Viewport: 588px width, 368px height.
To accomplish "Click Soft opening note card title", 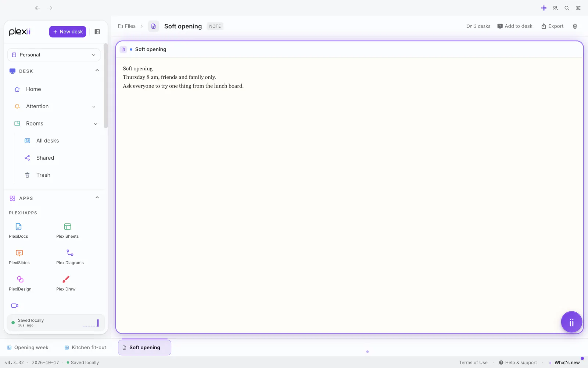I will 151,49.
